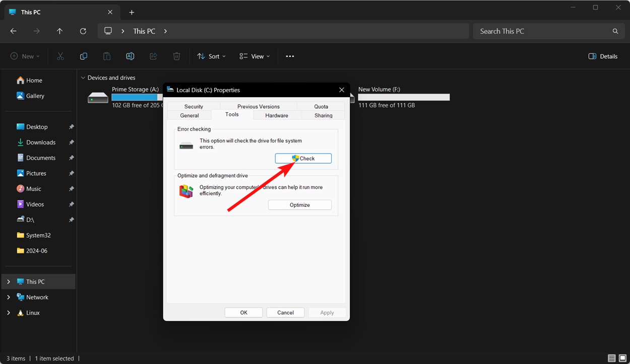This screenshot has height=364, width=630.
Task: Expand the Sort dropdown
Action: point(211,56)
